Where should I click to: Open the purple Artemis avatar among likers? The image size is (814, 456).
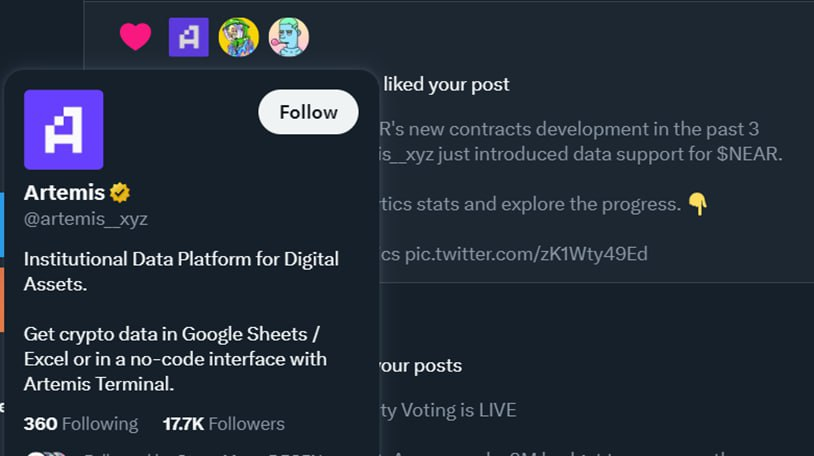(x=189, y=37)
